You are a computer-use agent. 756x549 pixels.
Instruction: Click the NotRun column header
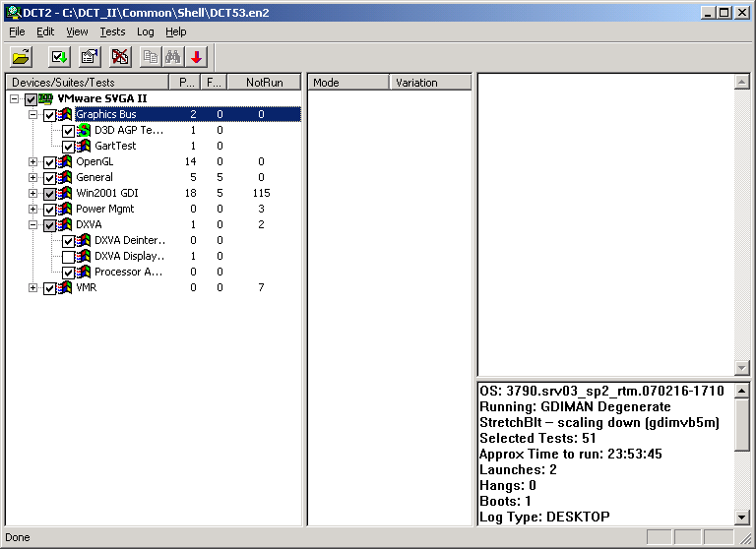(x=264, y=83)
